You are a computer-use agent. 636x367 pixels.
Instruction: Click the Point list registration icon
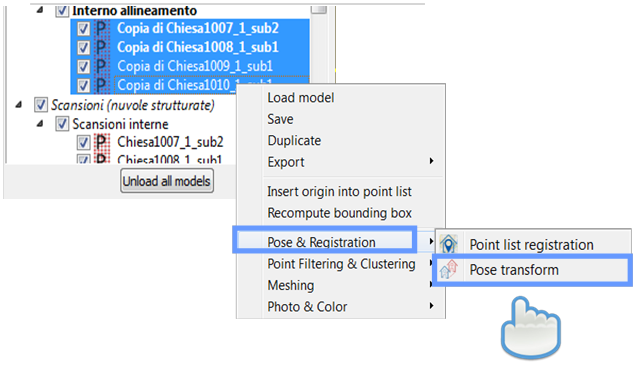click(x=448, y=244)
